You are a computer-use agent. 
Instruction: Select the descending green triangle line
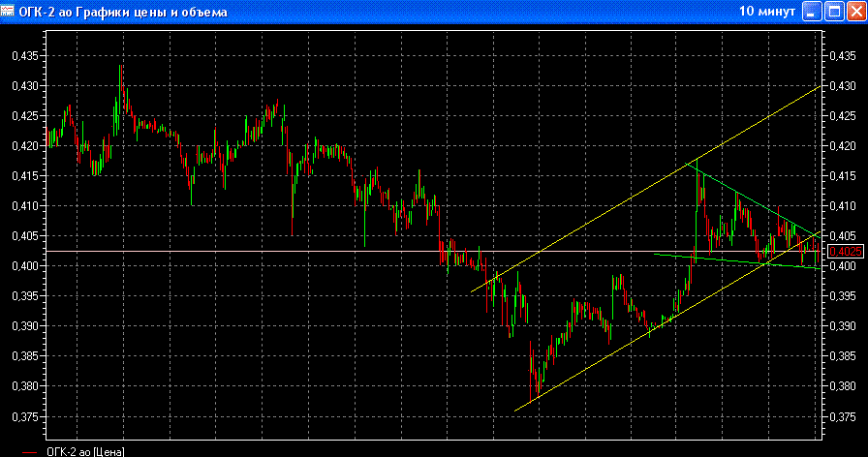(753, 199)
